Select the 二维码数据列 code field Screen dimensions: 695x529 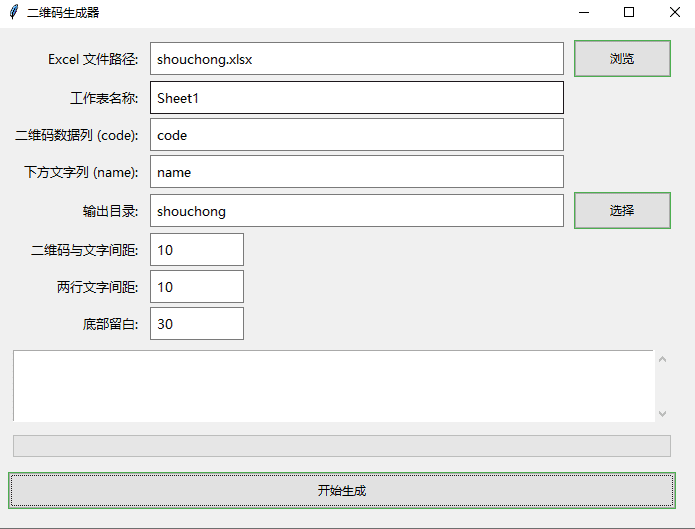[357, 135]
